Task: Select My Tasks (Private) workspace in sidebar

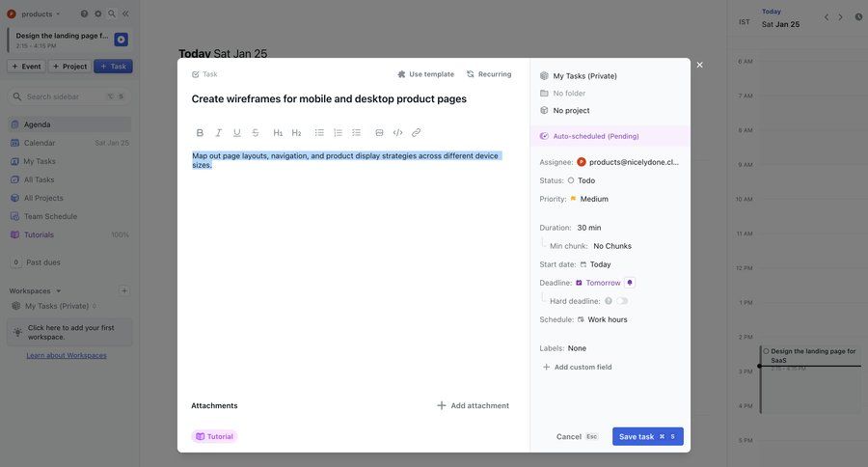Action: tap(54, 306)
